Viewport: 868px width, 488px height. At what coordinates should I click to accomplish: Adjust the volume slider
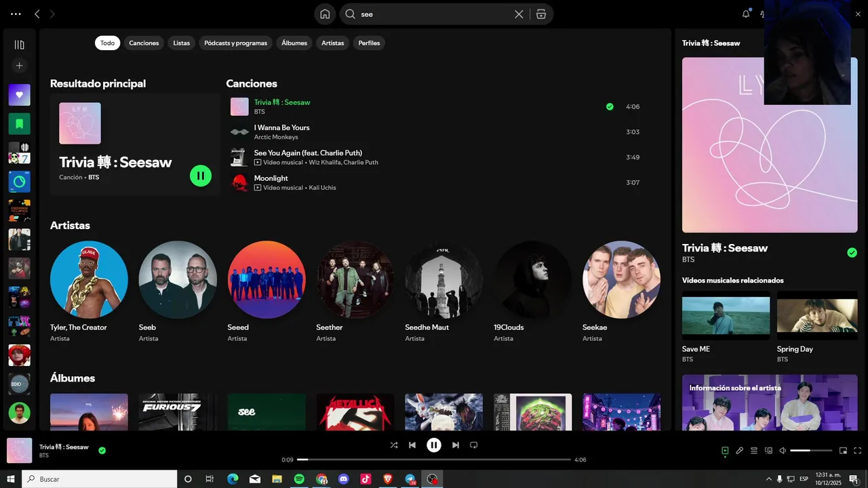(x=811, y=451)
